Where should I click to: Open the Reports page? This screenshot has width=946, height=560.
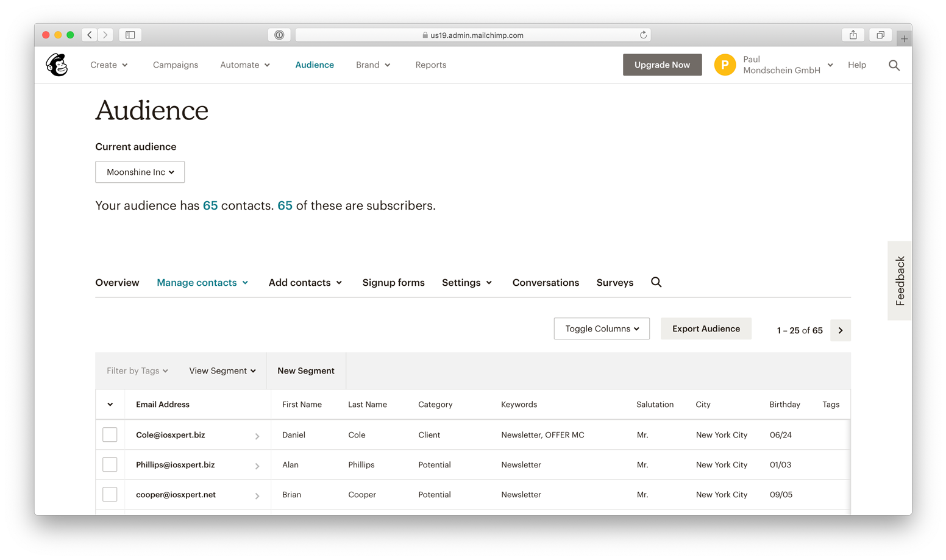pyautogui.click(x=431, y=65)
